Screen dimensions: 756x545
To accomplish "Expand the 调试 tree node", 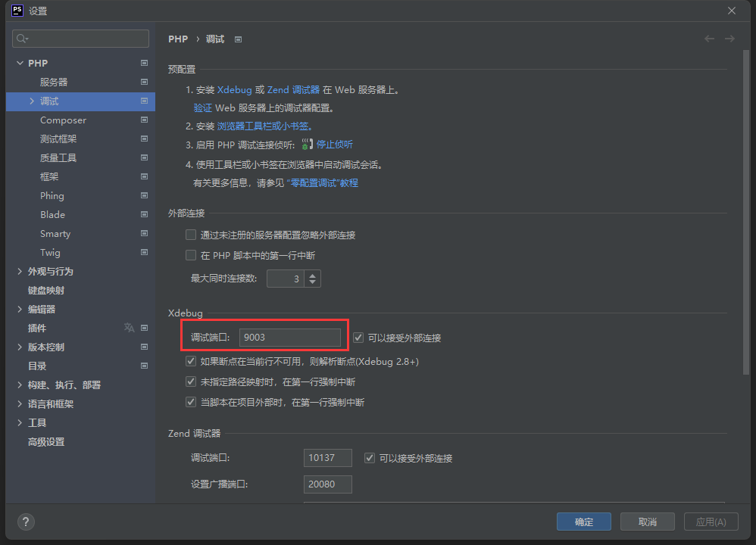I will tap(32, 101).
